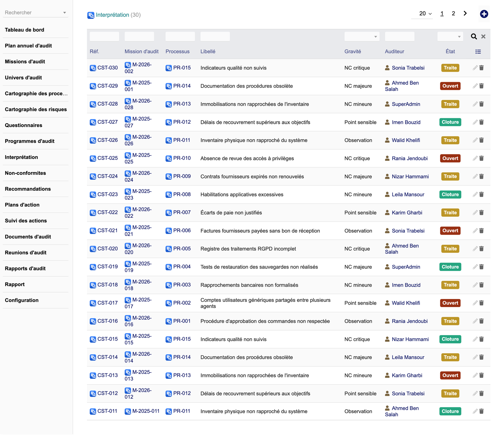The width and height of the screenshot is (503, 448).
Task: Open Suivi des actions sidebar item
Action: (26, 221)
